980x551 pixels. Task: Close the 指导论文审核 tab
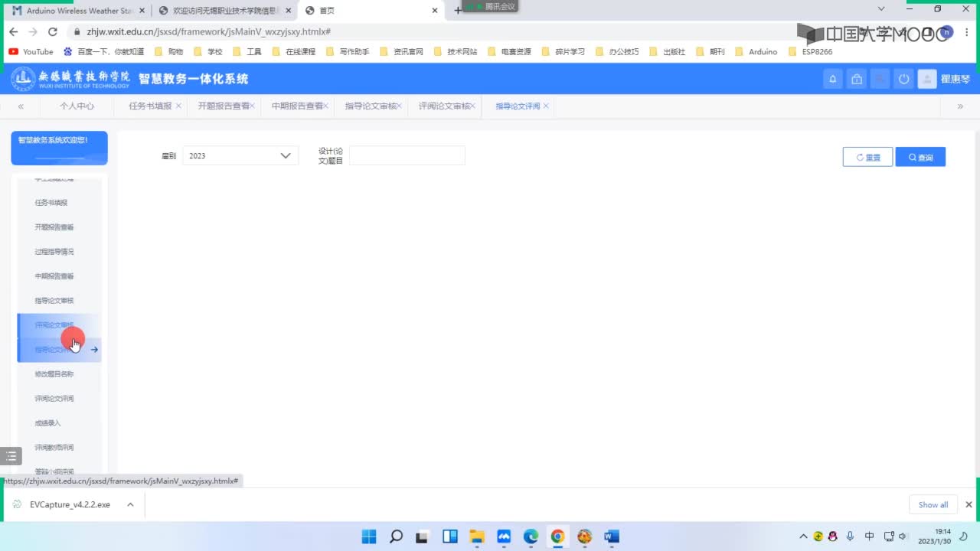400,106
